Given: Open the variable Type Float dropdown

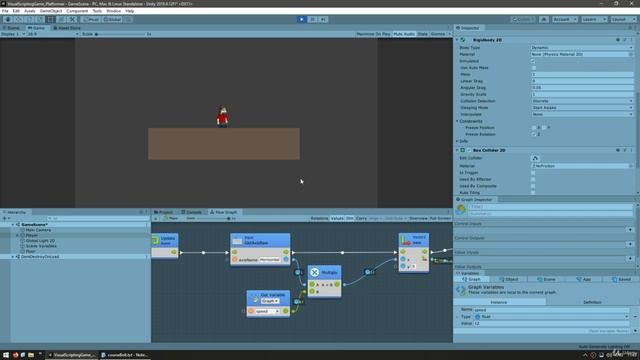Looking at the screenshot, I should coord(551,317).
